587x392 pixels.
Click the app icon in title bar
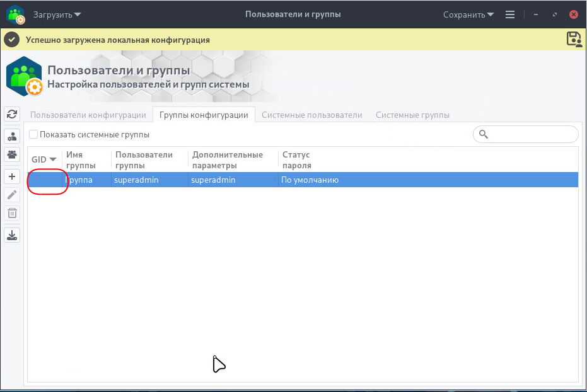16,14
